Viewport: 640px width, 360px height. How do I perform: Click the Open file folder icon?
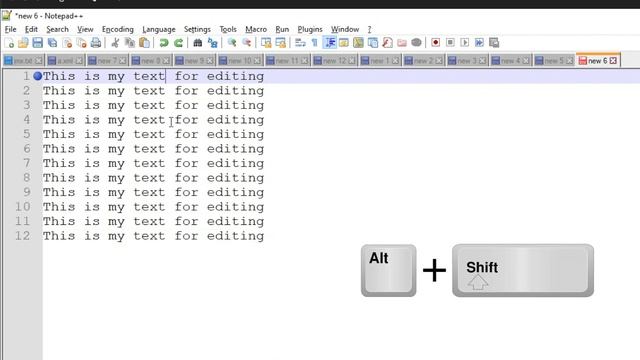23,42
